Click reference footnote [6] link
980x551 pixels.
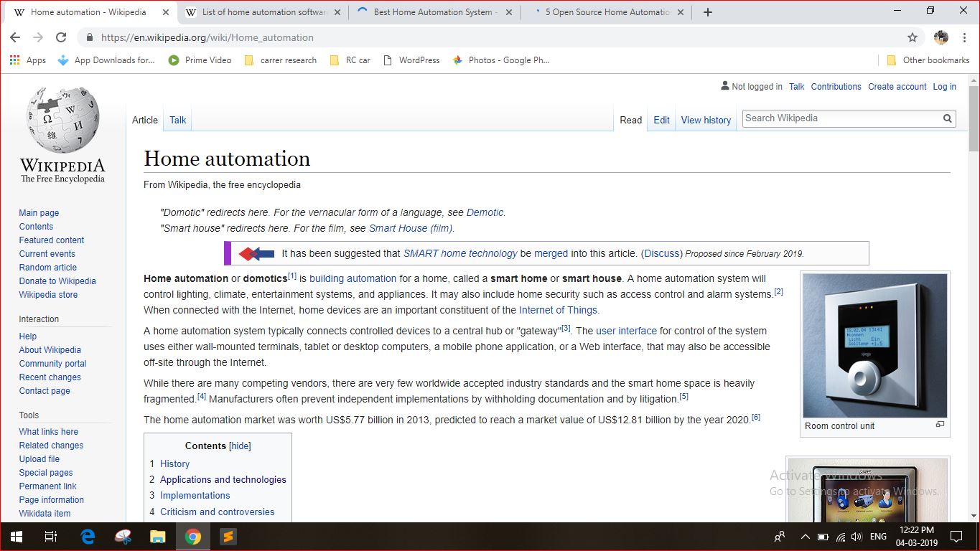tap(756, 418)
